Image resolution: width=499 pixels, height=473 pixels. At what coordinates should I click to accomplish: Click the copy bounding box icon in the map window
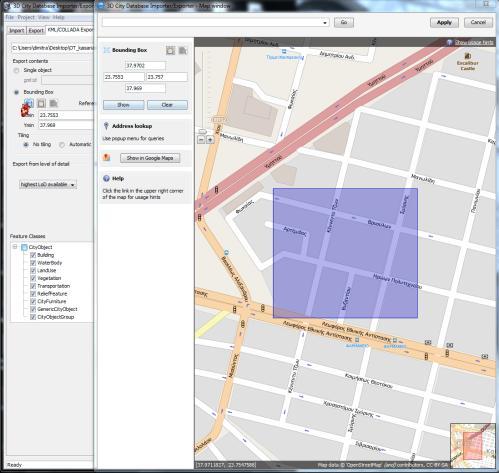point(170,50)
